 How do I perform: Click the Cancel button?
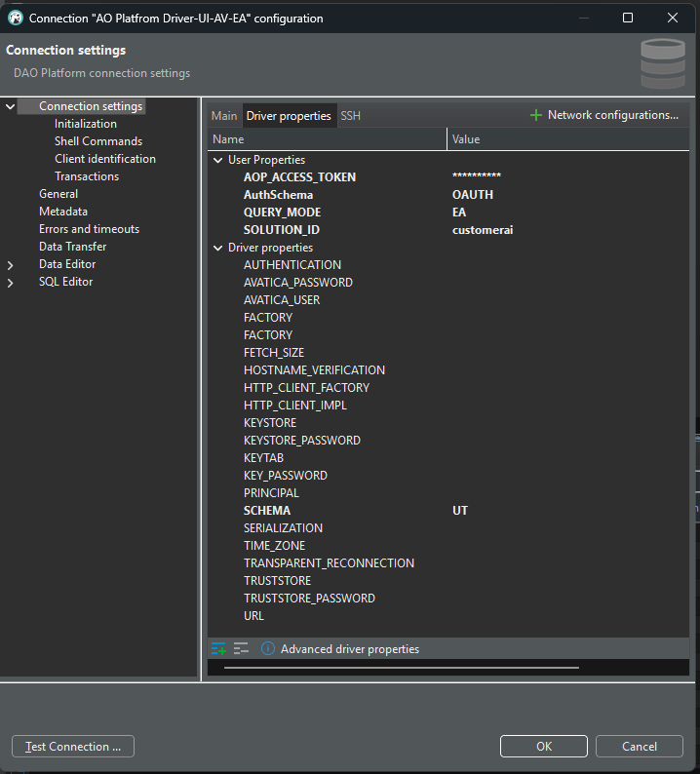pos(639,747)
